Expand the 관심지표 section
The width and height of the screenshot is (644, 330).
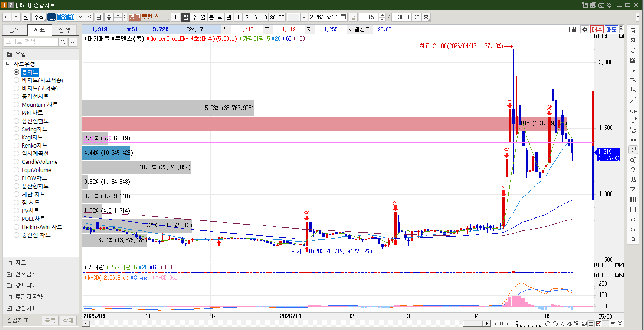[x=9, y=308]
